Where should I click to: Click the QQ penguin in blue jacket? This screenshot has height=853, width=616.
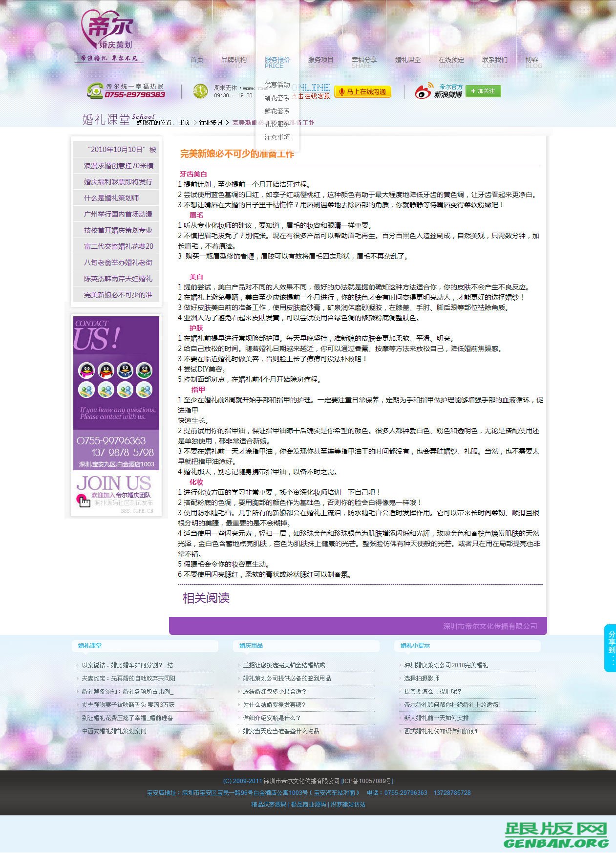pyautogui.click(x=125, y=371)
